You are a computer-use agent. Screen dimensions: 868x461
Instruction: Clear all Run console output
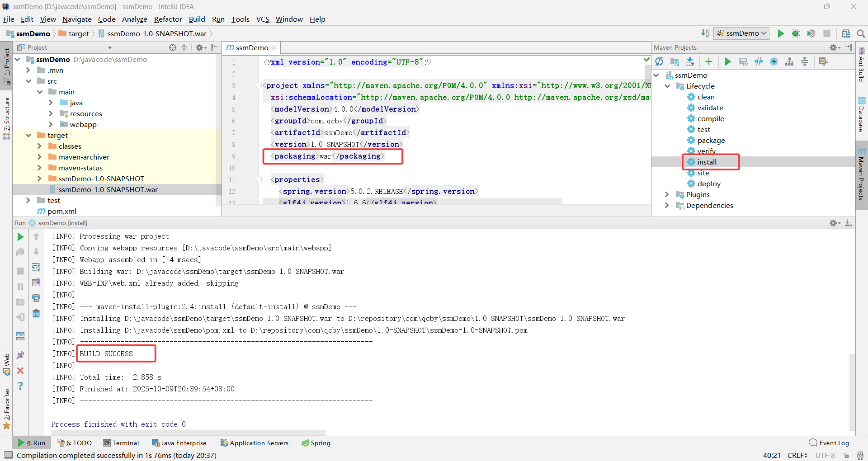point(36,313)
